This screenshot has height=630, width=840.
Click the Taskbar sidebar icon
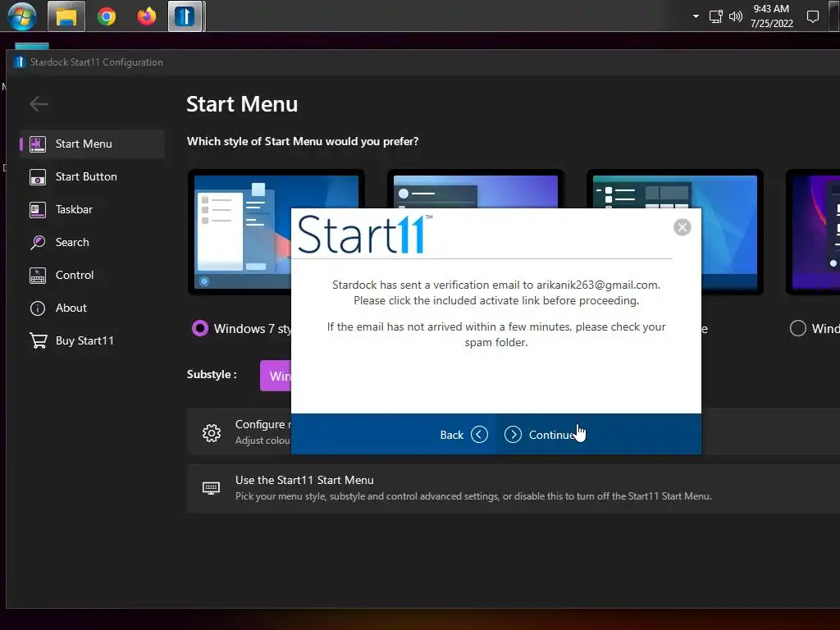[38, 209]
